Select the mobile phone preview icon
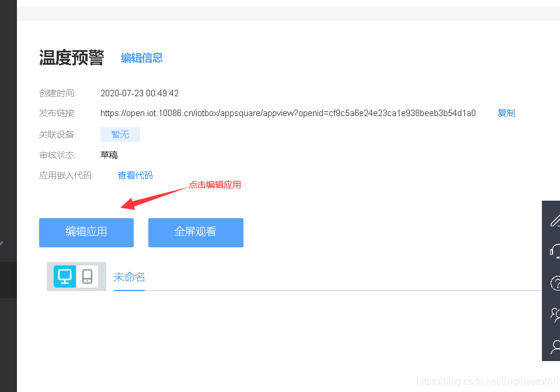 pyautogui.click(x=88, y=276)
